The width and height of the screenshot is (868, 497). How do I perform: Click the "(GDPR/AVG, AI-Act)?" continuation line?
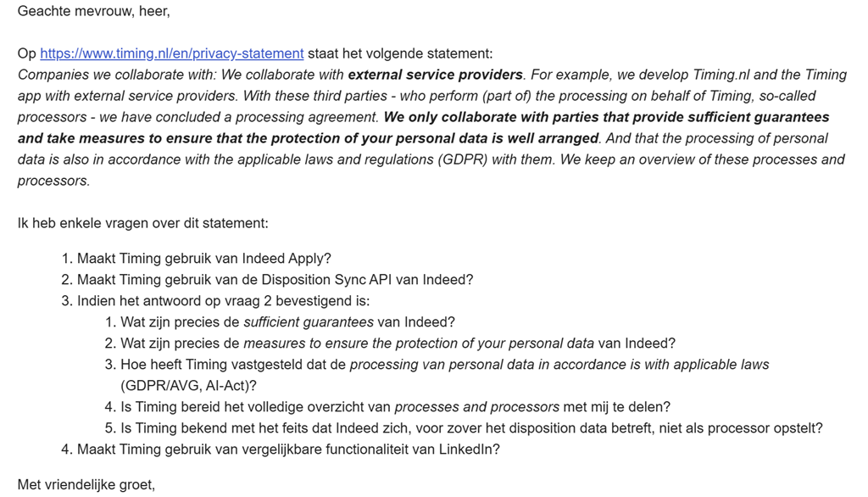[188, 386]
